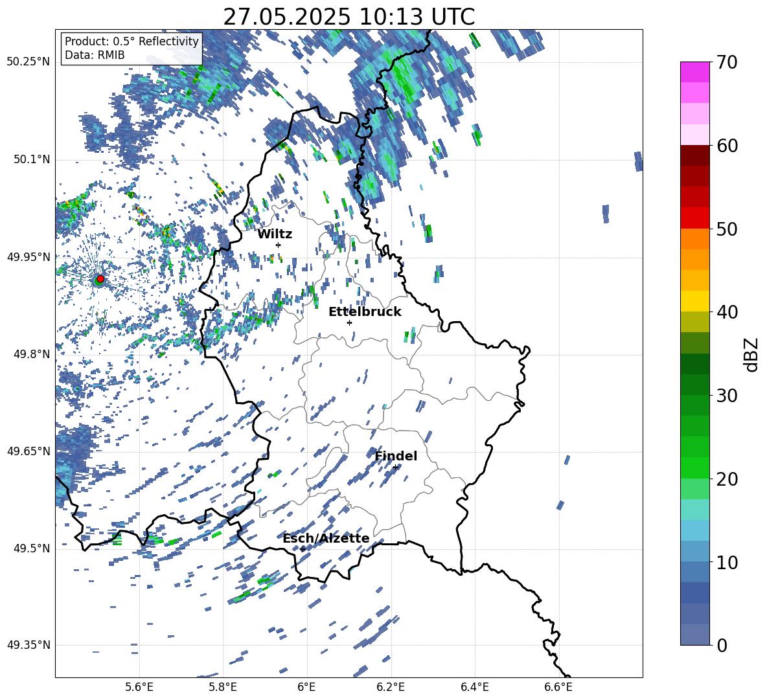Click the colorbar 50 tick label
The width and height of the screenshot is (767, 700).
727,229
